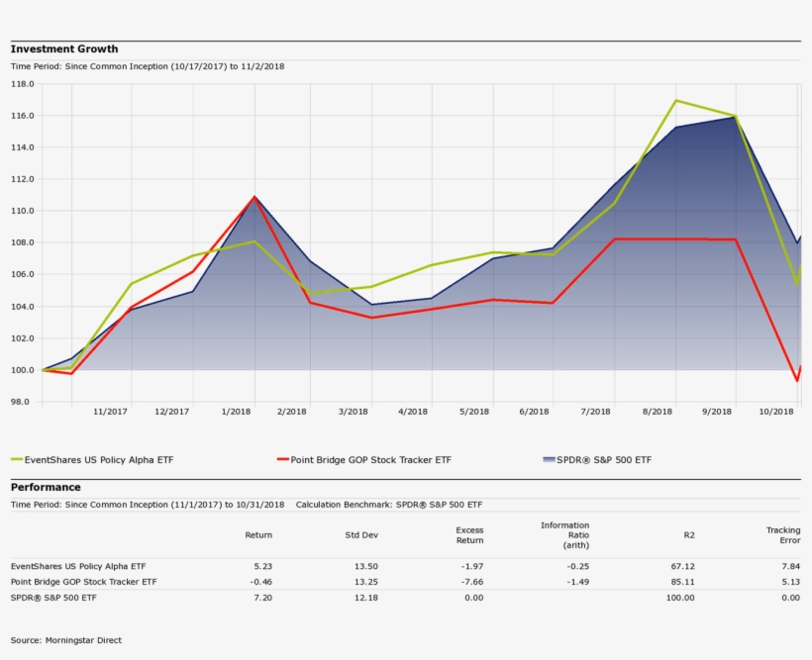Click the 114.0 y-axis label

tap(22, 147)
